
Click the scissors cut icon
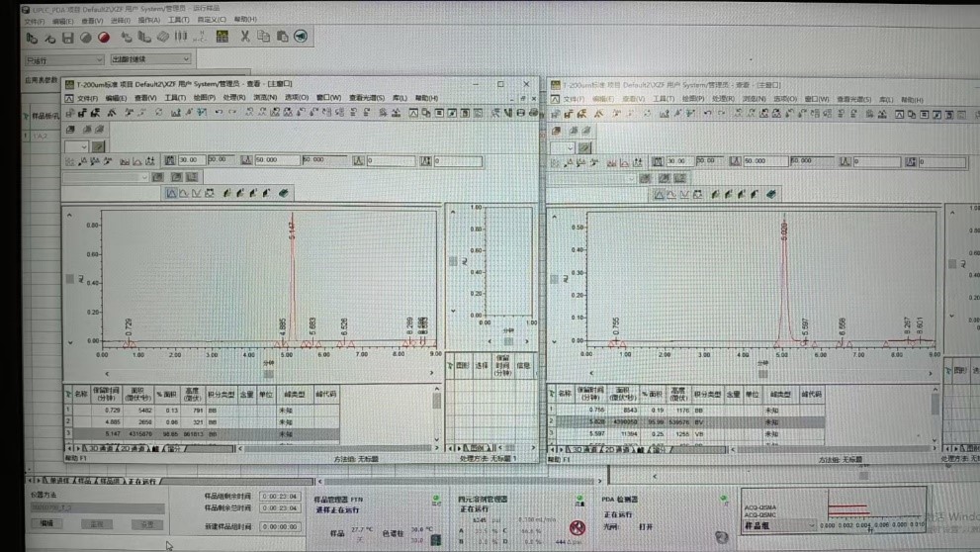coord(245,38)
